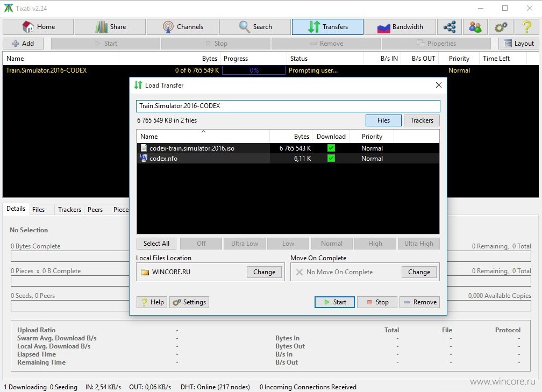This screenshot has width=542, height=392.
Task: Sort transfers by Time Left column
Action: [x=503, y=59]
